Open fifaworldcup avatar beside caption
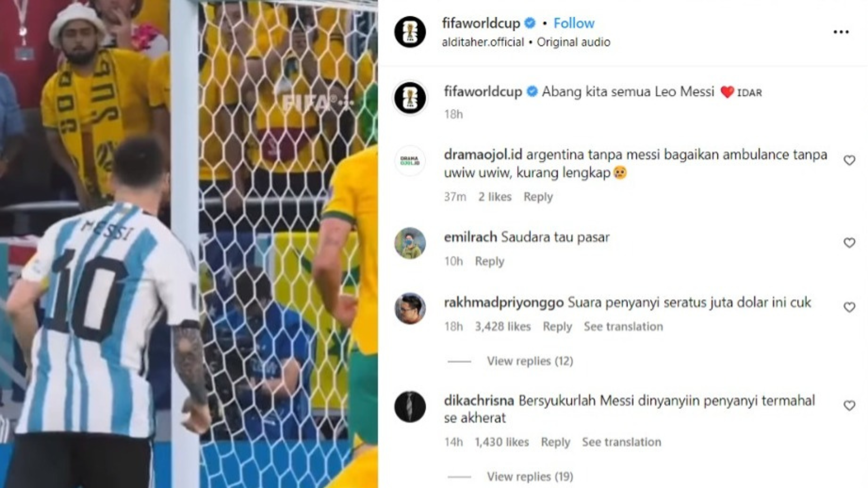This screenshot has width=868, height=488. tap(410, 98)
